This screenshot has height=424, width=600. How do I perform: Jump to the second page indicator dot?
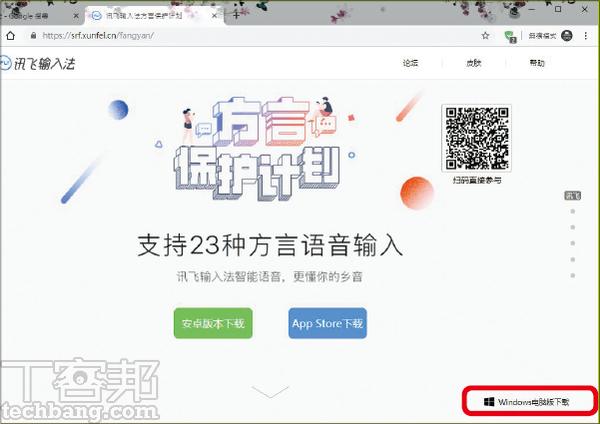572,211
